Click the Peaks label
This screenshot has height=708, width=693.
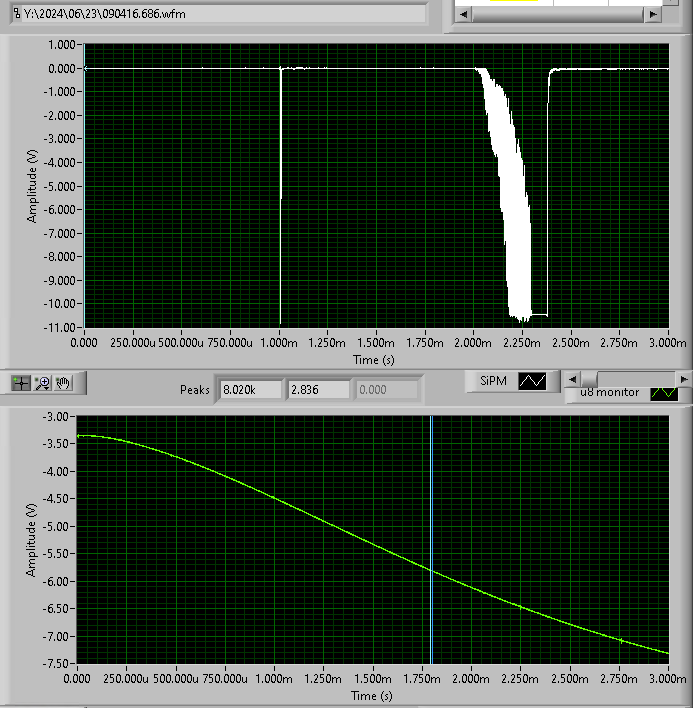(195, 390)
